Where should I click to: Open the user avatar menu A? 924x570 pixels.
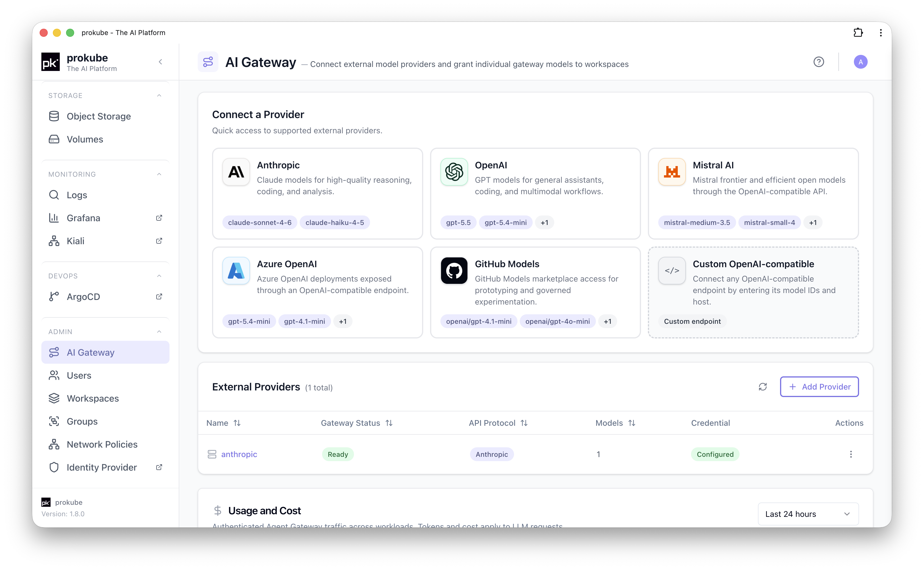tap(861, 62)
